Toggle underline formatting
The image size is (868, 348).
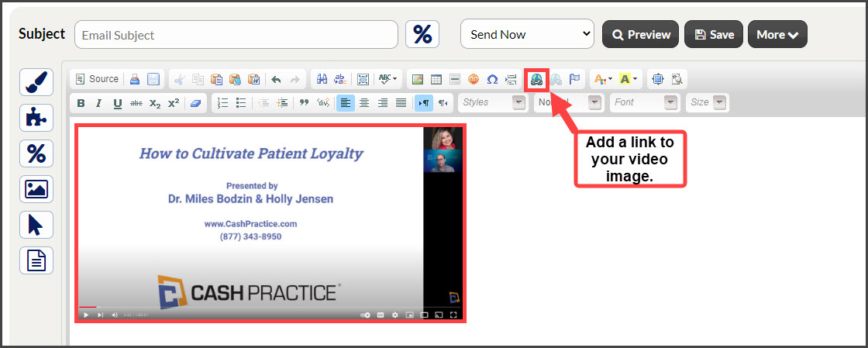pyautogui.click(x=117, y=102)
